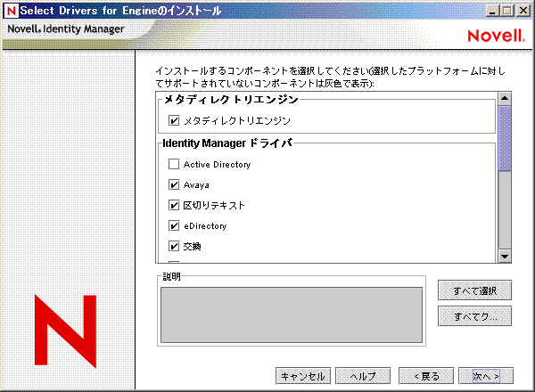
Task: Click the Novell N icon in title bar
Action: (x=11, y=11)
